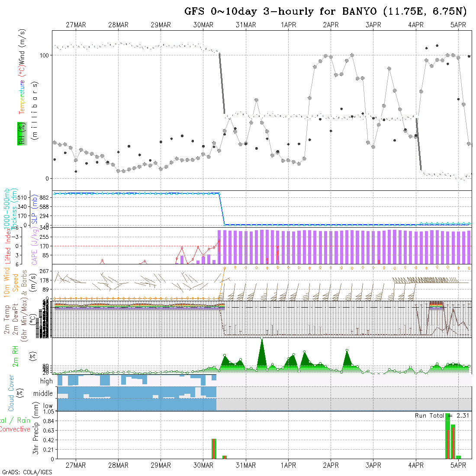Click the 'middle' cloud cover row label
The height and width of the screenshot is (476, 476).
coord(43,393)
